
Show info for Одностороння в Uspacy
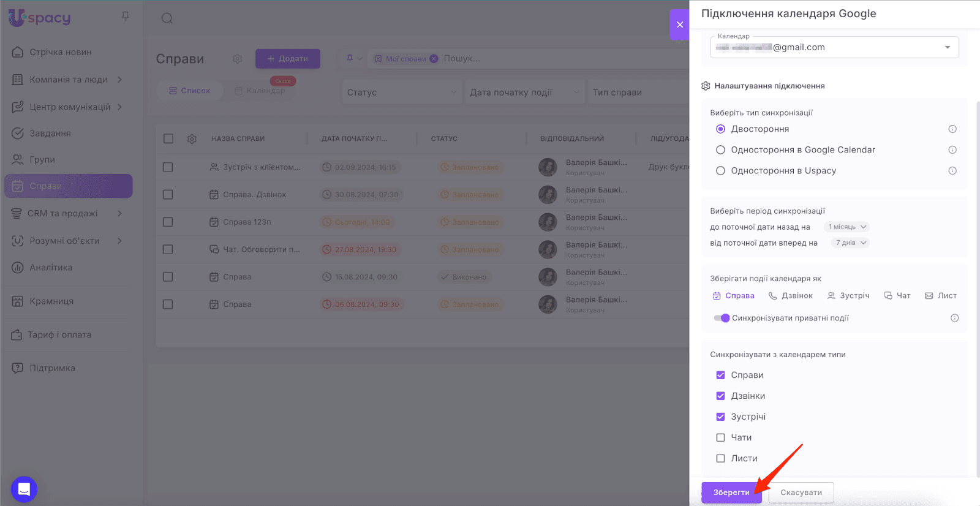[952, 171]
